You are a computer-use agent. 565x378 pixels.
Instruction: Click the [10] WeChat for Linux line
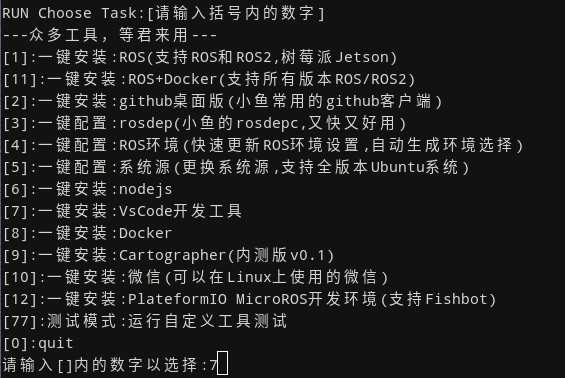click(x=195, y=277)
